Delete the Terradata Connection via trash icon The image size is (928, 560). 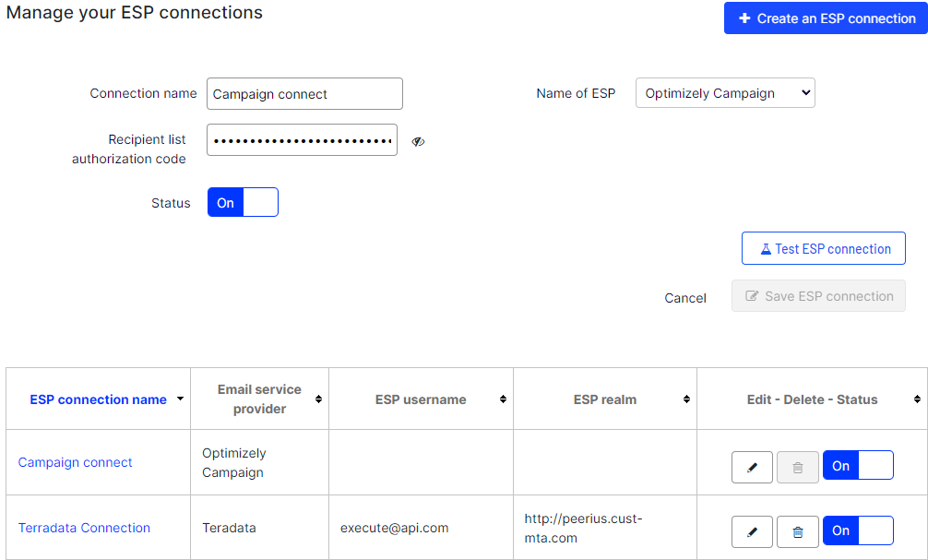[x=798, y=531]
